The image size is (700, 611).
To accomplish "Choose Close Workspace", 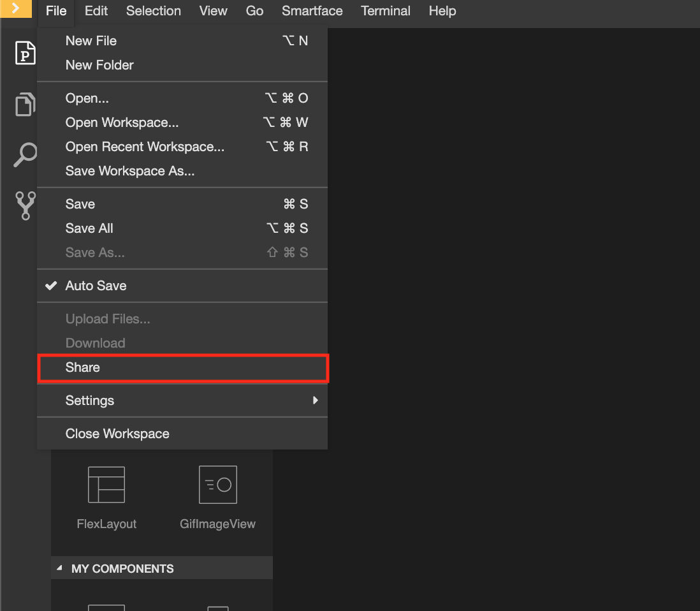I will coord(117,434).
